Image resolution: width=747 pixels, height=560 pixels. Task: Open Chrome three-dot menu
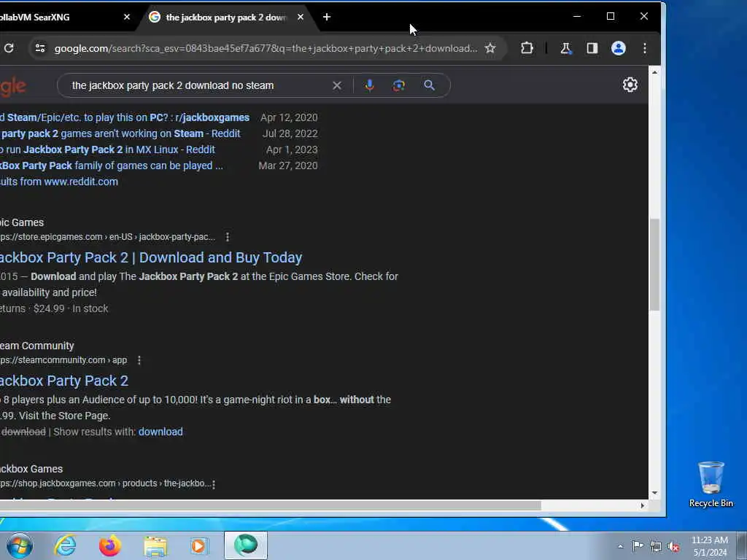(x=645, y=48)
